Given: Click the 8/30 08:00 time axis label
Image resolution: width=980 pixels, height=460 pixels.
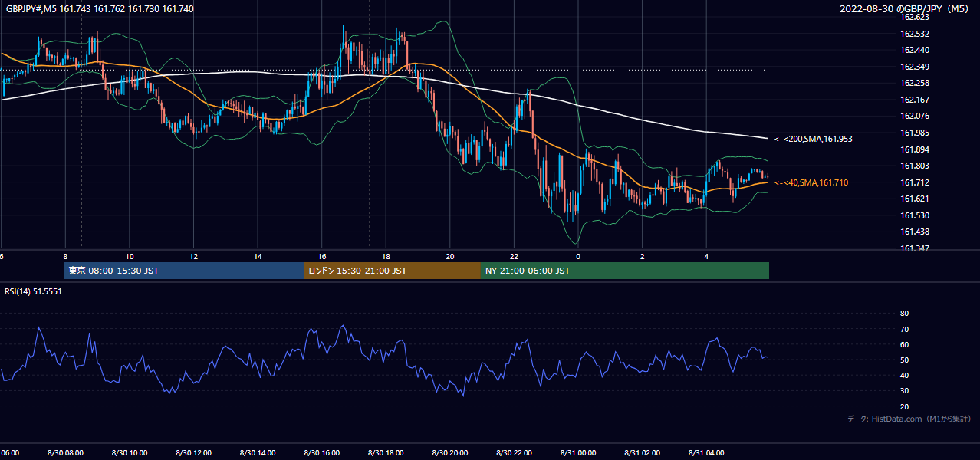Looking at the screenshot, I should pos(64,453).
